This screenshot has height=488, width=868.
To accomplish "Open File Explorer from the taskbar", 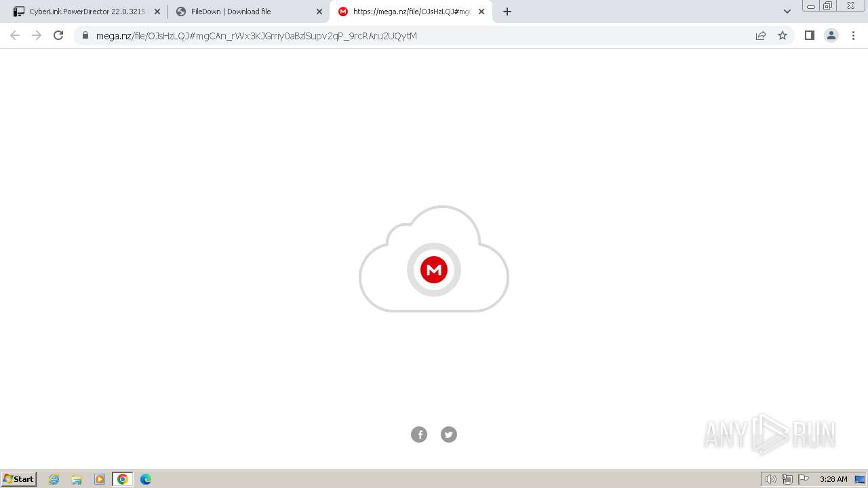I will [77, 479].
